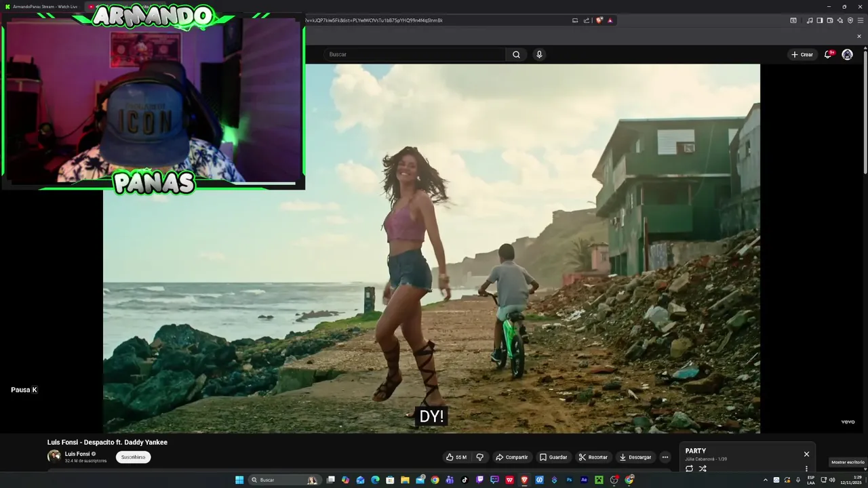
Task: Open YouTube notifications bell
Action: click(827, 54)
